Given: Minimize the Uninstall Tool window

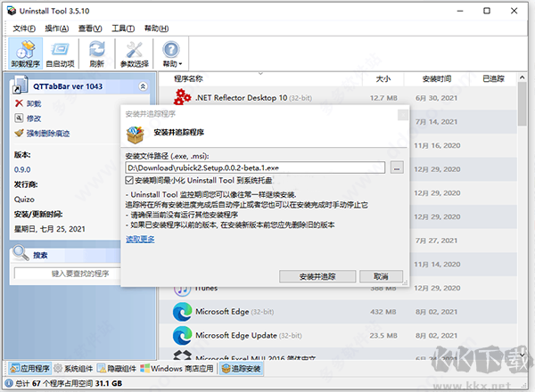Looking at the screenshot, I should pyautogui.click(x=460, y=11).
